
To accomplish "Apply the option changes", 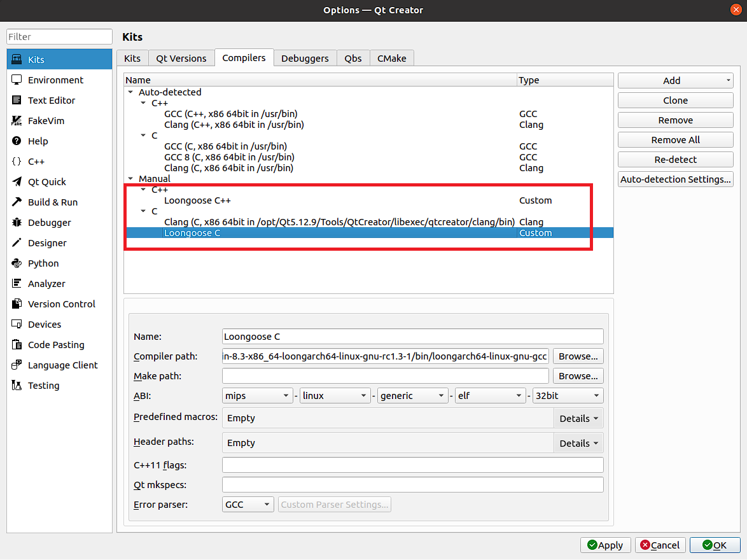I will point(605,545).
